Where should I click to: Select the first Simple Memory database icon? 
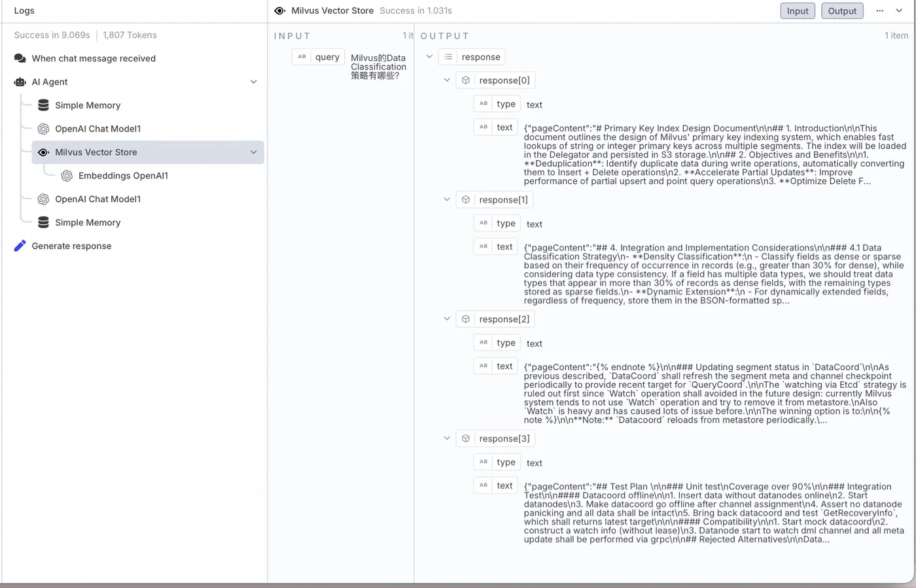[x=43, y=105]
